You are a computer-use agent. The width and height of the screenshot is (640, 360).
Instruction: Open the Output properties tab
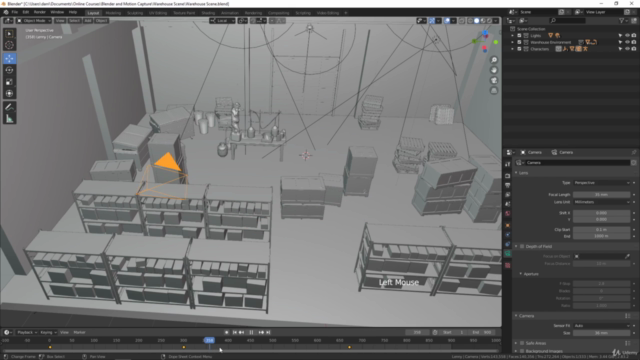click(x=507, y=185)
